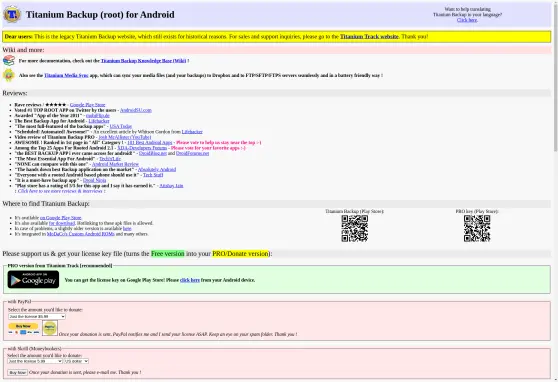Open the USA Today review link

(x=121, y=126)
